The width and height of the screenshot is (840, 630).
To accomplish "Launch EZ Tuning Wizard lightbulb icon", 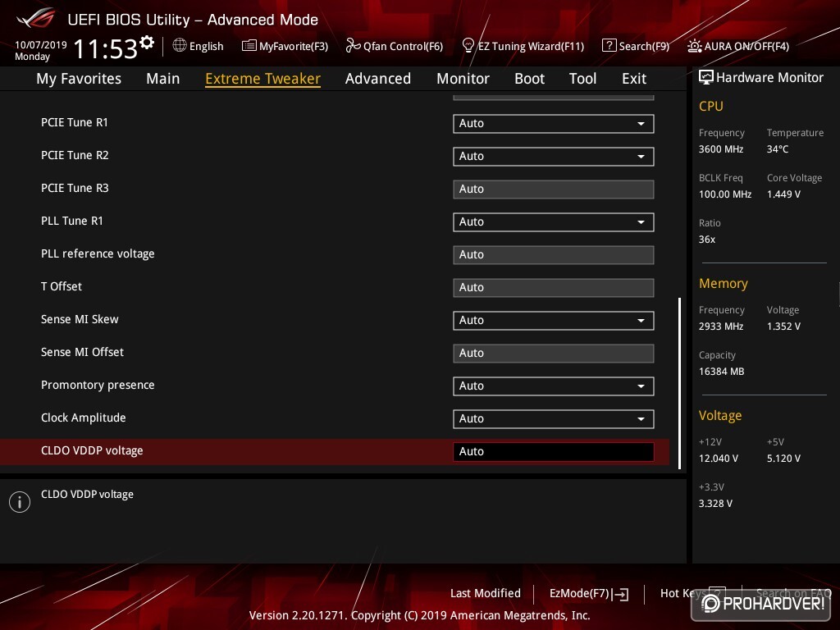I will (468, 46).
